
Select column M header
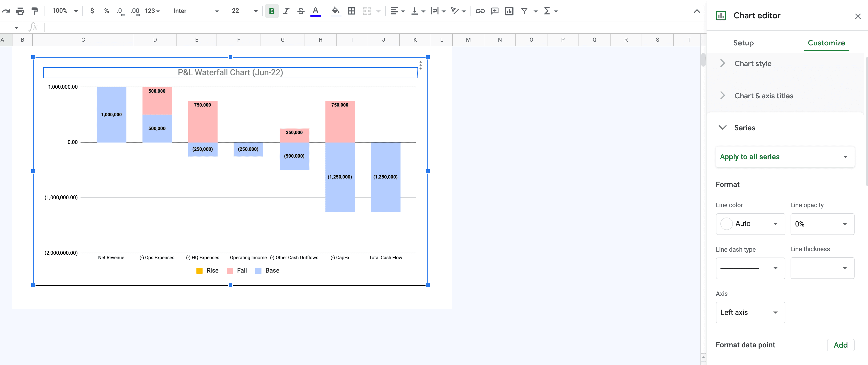(x=468, y=40)
